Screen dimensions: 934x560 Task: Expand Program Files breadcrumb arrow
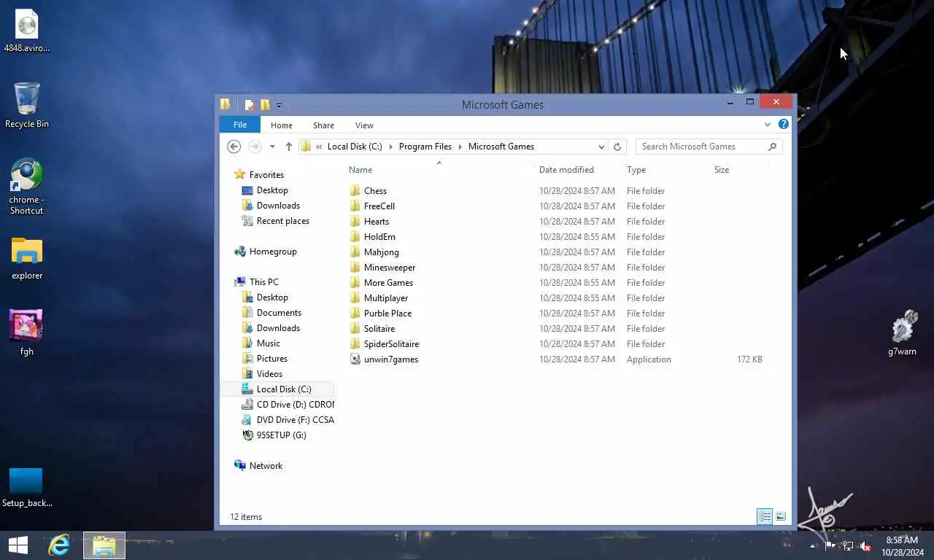coord(460,147)
